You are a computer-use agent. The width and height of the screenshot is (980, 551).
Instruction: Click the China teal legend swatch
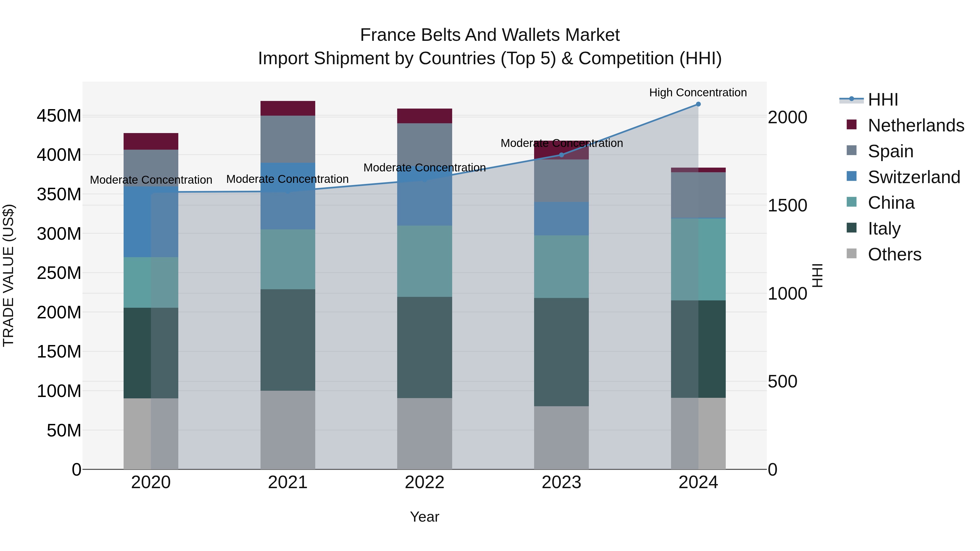tap(852, 202)
